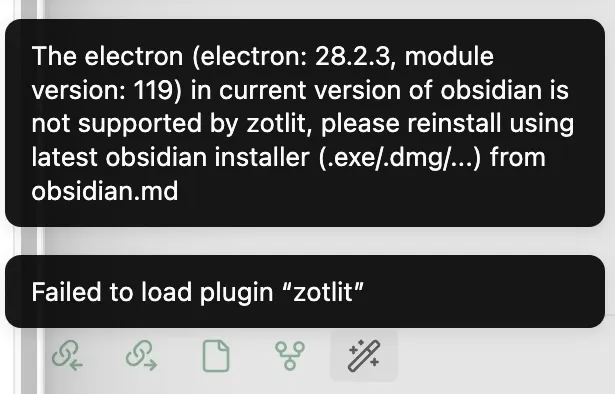Click empty tab bar right of wand icon
The width and height of the screenshot is (615, 394).
pos(502,356)
